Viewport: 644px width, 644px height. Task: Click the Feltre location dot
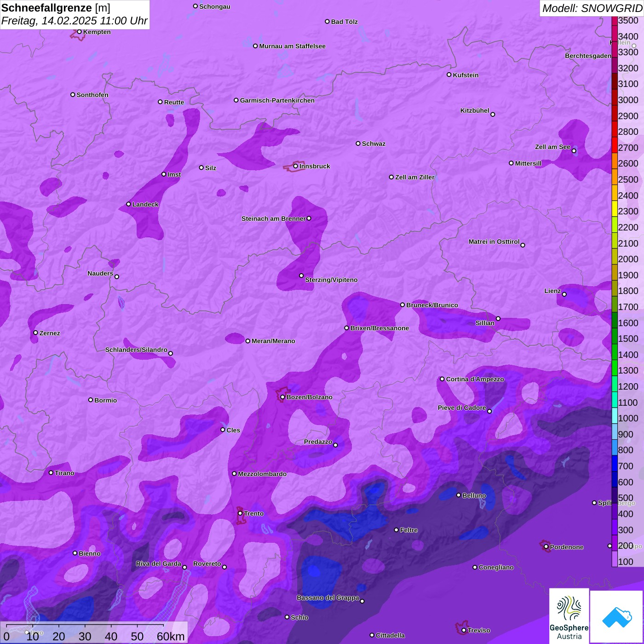[396, 530]
